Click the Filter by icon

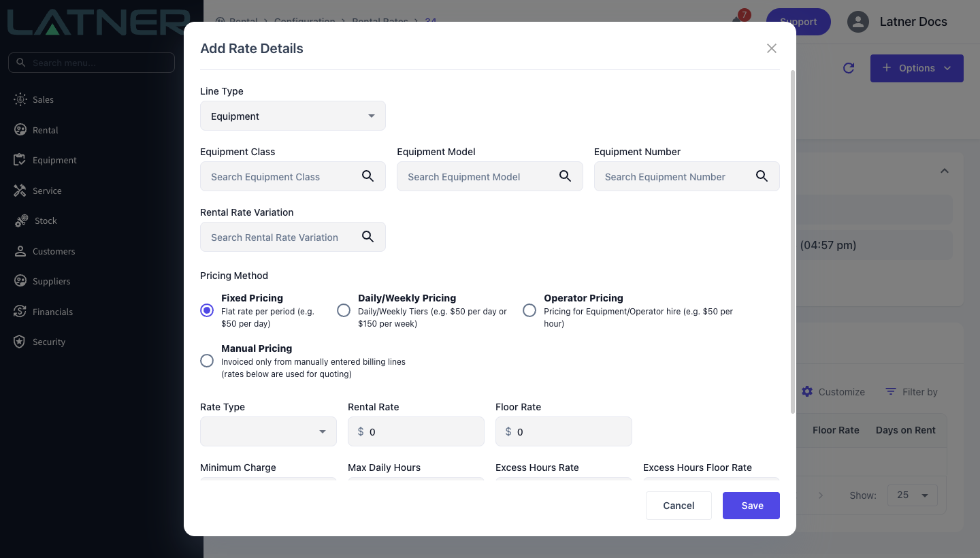890,391
